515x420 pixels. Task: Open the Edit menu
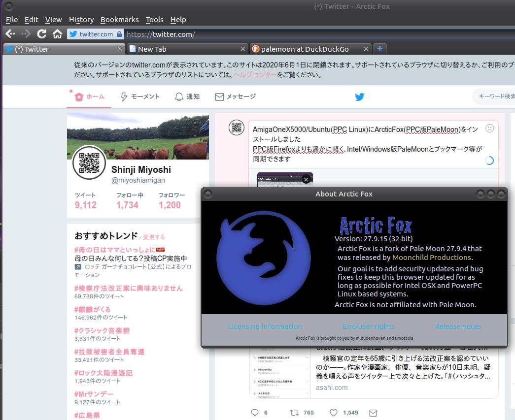point(32,20)
